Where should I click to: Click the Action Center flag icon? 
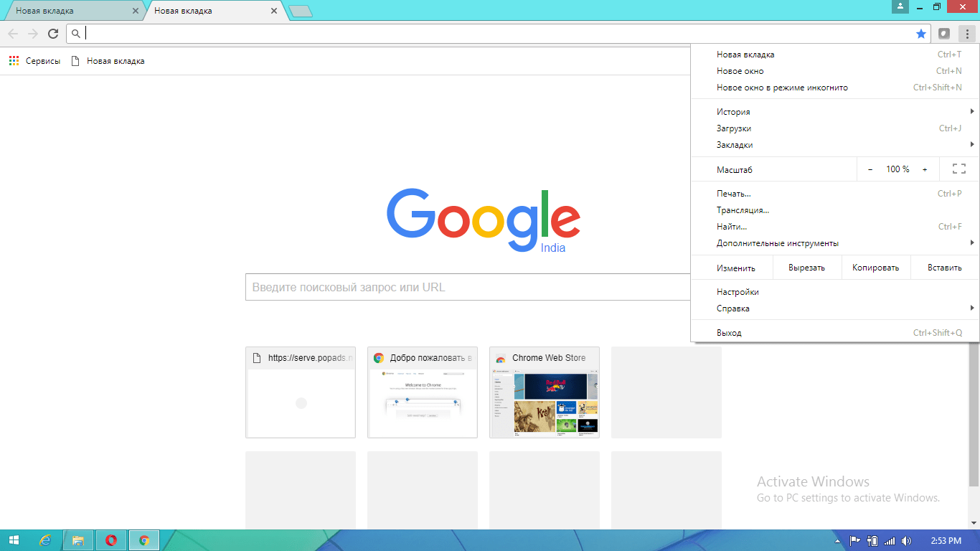[x=855, y=541]
